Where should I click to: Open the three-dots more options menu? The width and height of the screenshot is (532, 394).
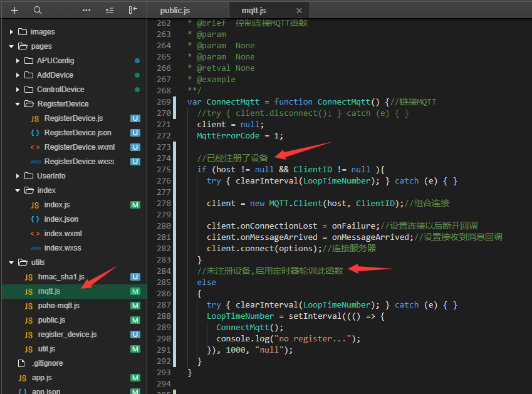[x=86, y=10]
